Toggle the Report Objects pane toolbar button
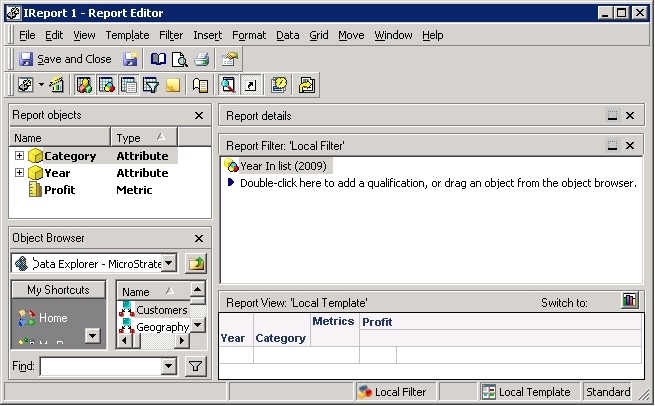The width and height of the screenshot is (655, 406). coord(84,85)
